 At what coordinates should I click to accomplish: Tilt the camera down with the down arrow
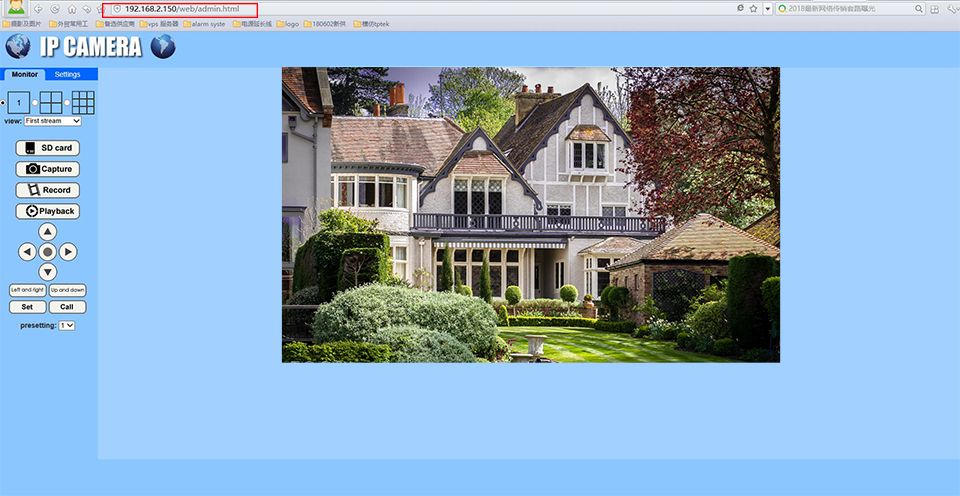[x=48, y=272]
